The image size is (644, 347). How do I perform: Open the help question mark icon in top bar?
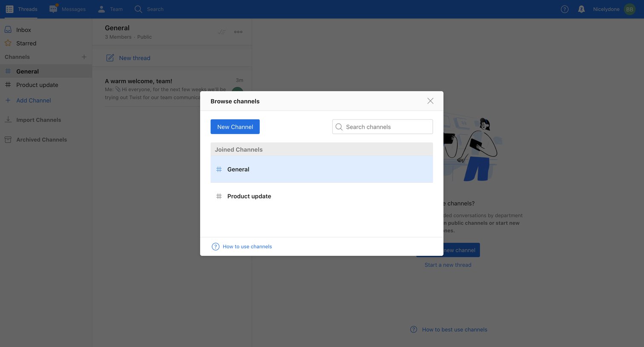[564, 9]
